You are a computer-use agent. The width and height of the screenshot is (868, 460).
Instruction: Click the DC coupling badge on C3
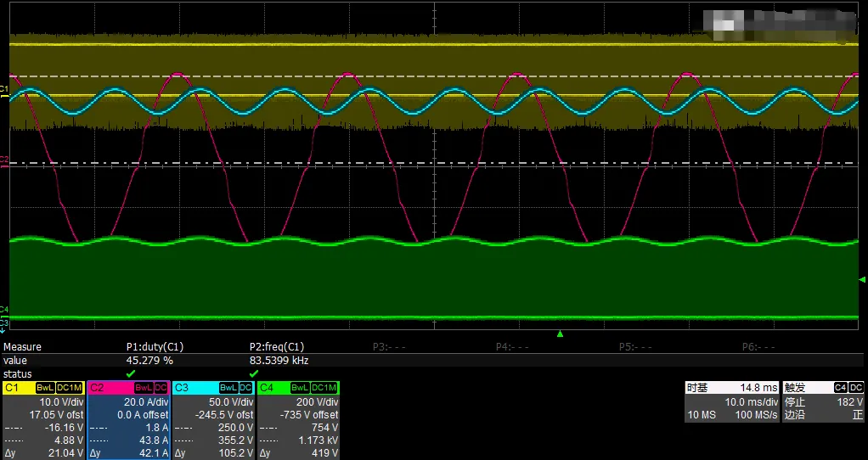click(246, 387)
